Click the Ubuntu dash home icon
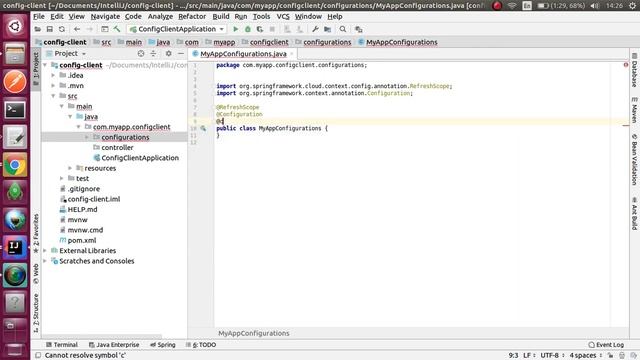Image resolution: width=640 pixels, height=360 pixels. point(15,27)
